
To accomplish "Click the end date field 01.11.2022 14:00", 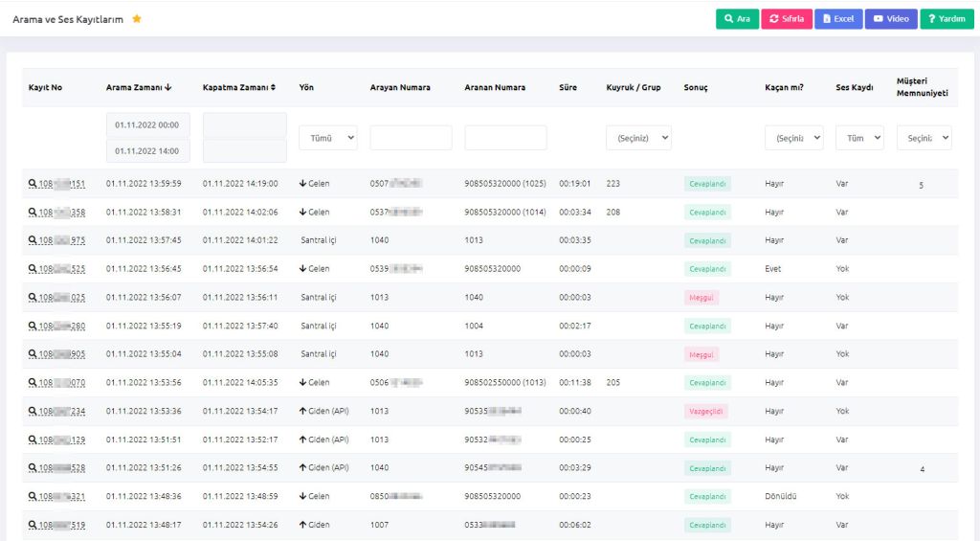I will [x=147, y=150].
